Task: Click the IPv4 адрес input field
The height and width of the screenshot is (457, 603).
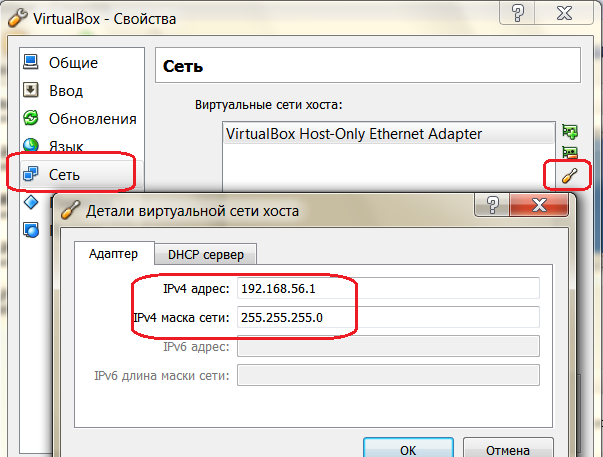Action: [x=388, y=288]
